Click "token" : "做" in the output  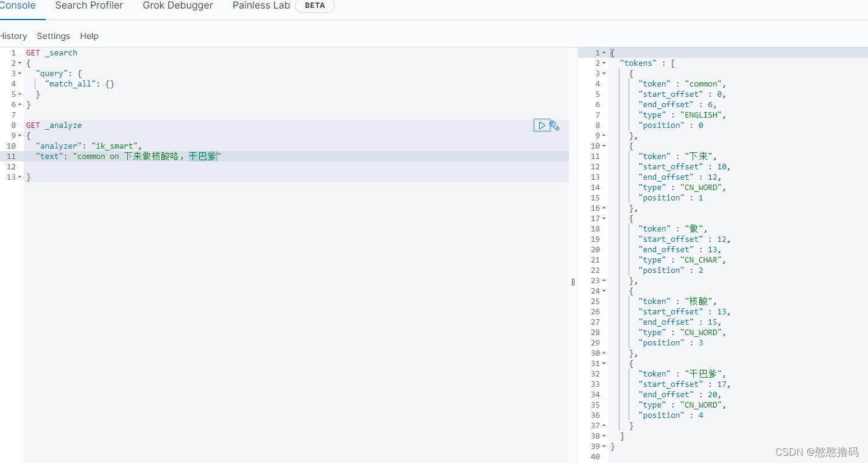673,229
